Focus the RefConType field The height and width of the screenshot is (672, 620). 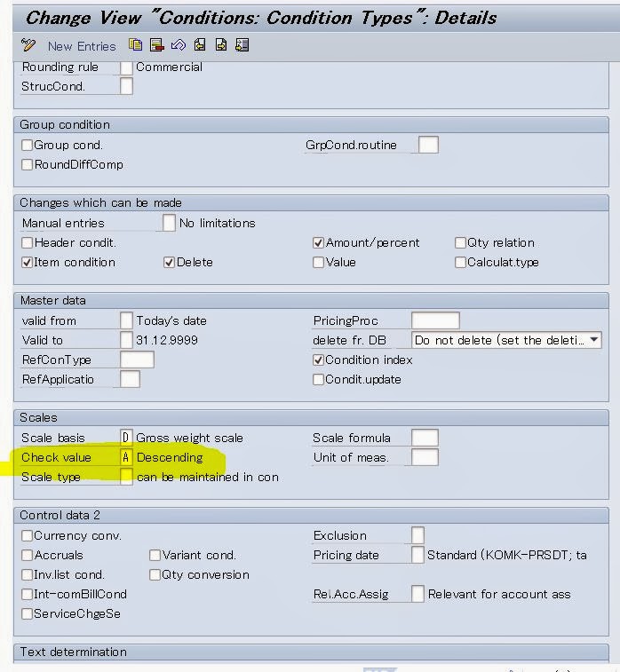137,360
